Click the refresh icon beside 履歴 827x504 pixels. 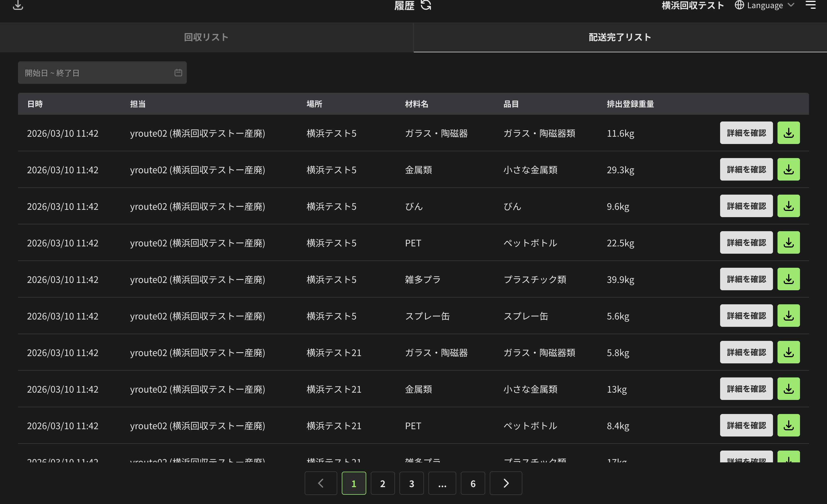tap(426, 5)
